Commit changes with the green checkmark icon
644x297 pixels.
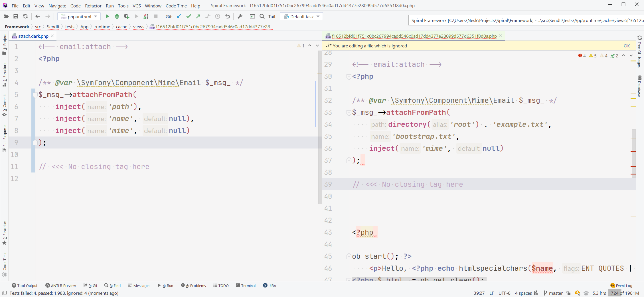[189, 17]
